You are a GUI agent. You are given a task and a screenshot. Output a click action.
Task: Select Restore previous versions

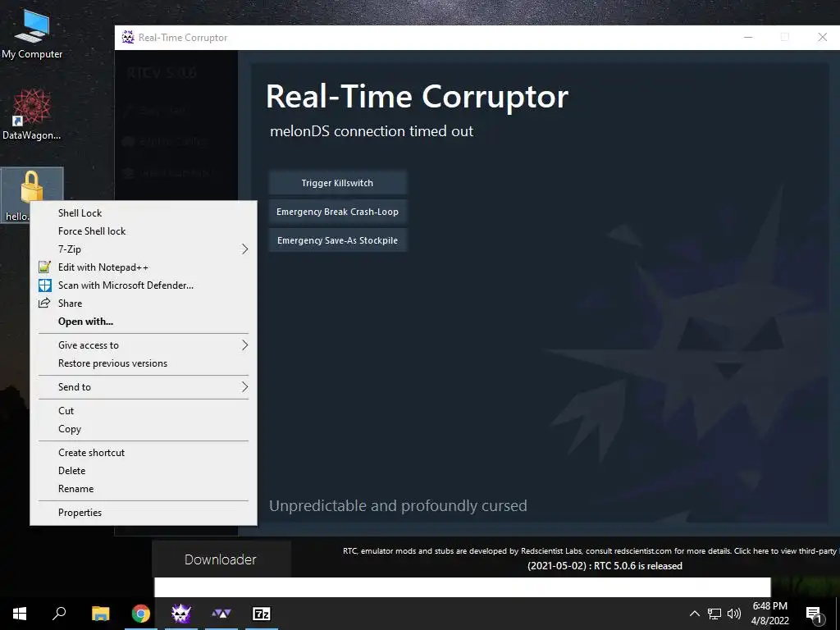click(x=144, y=363)
